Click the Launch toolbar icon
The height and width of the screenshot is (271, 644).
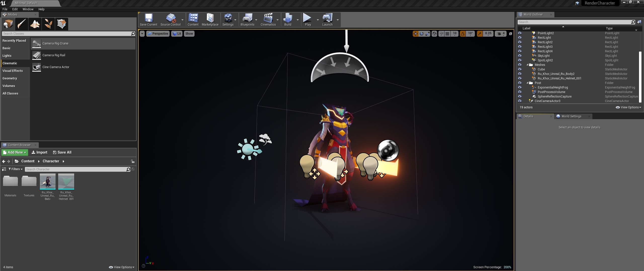click(327, 20)
